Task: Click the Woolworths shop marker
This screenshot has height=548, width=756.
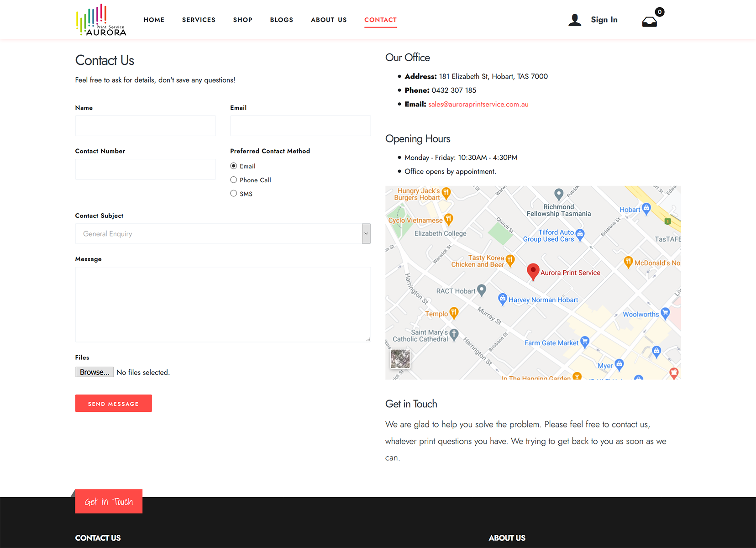Action: 665,313
